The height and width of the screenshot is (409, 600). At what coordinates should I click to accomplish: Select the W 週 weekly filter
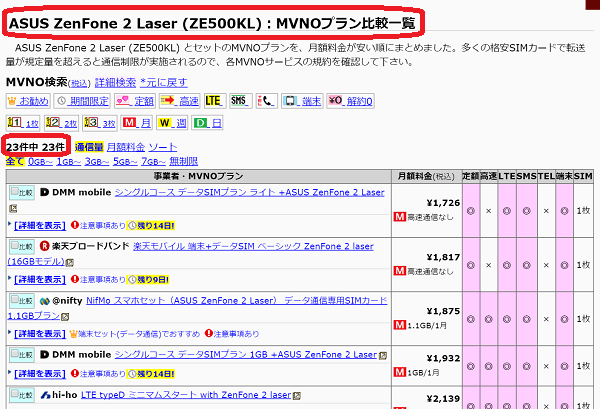tap(172, 123)
